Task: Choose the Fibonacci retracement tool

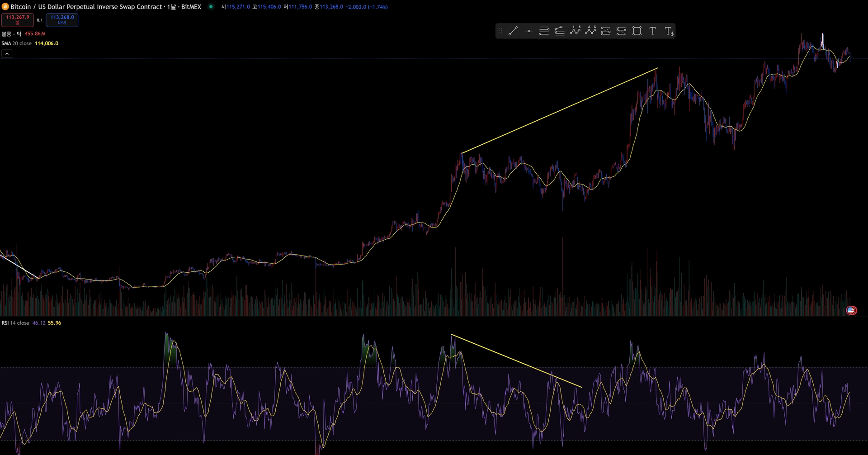Action: coord(544,31)
